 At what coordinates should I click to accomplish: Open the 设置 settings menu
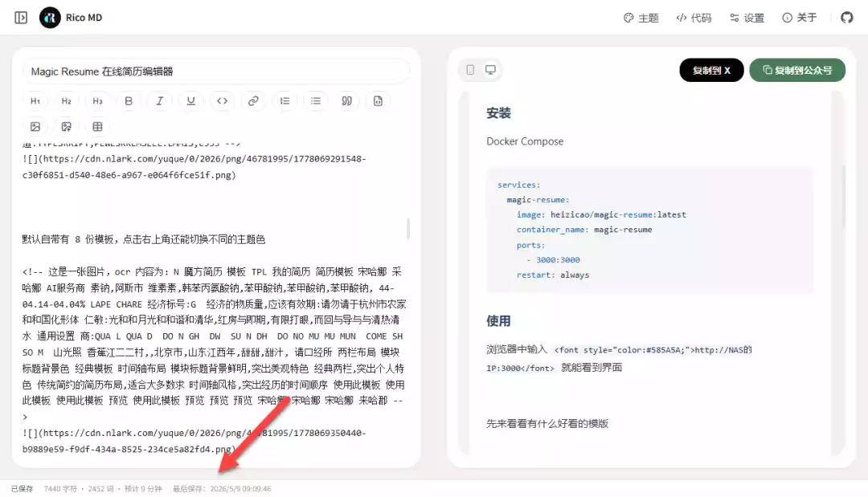(x=747, y=18)
